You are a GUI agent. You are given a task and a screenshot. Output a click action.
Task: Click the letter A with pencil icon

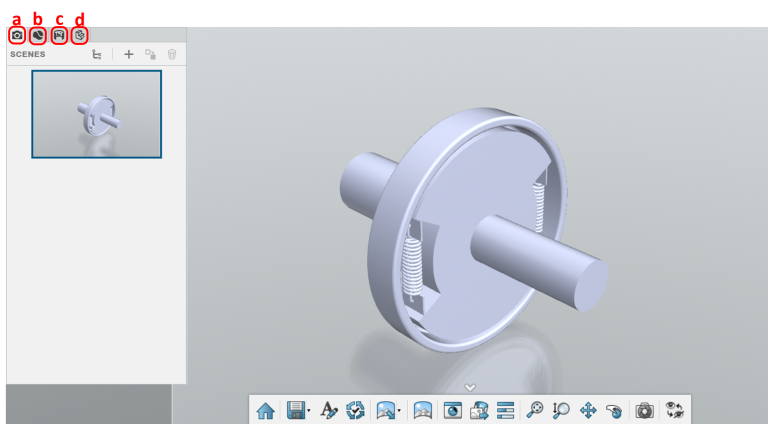(329, 410)
